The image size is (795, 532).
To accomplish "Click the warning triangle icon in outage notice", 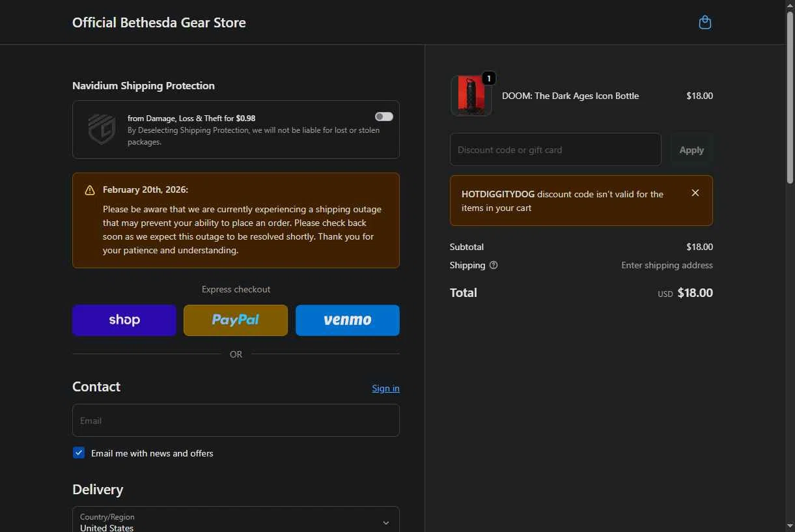I will 90,190.
